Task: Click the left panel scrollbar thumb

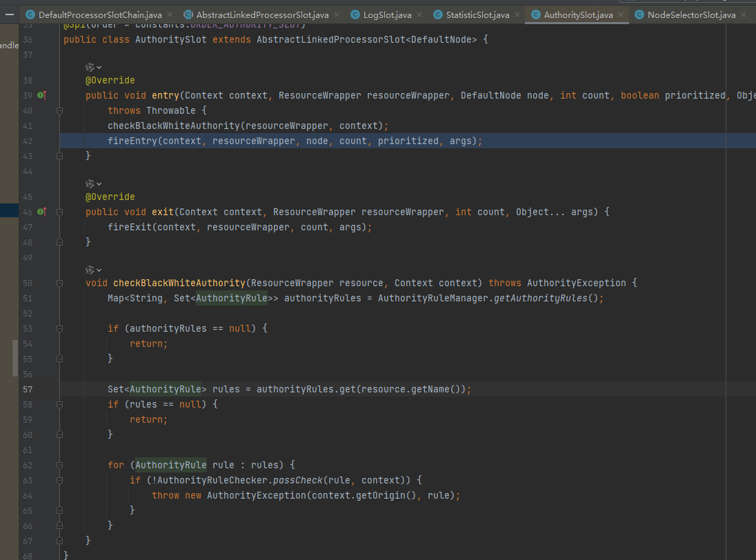Action: coord(15,358)
